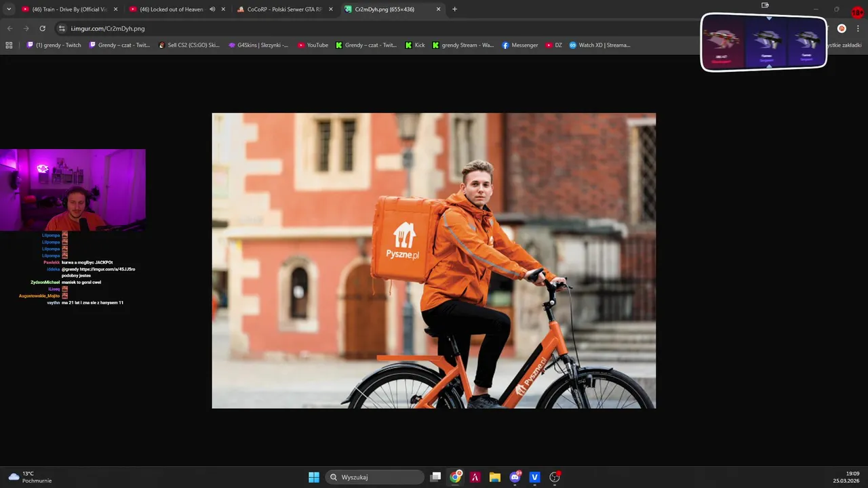Screen dimensions: 868x488
Task: Click the Wyszukaj taskbar search box
Action: click(374, 477)
